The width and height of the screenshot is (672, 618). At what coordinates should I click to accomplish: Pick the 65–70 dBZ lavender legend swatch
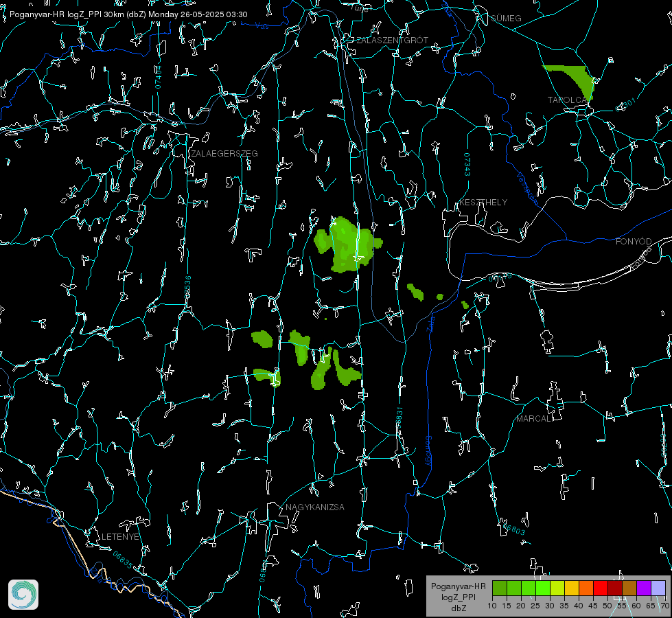coord(658,588)
